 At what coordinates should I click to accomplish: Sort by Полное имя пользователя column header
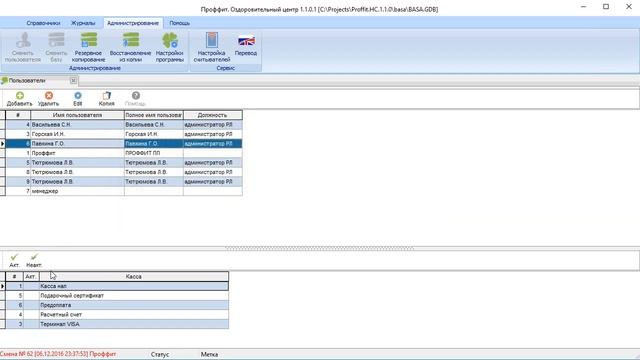point(154,115)
